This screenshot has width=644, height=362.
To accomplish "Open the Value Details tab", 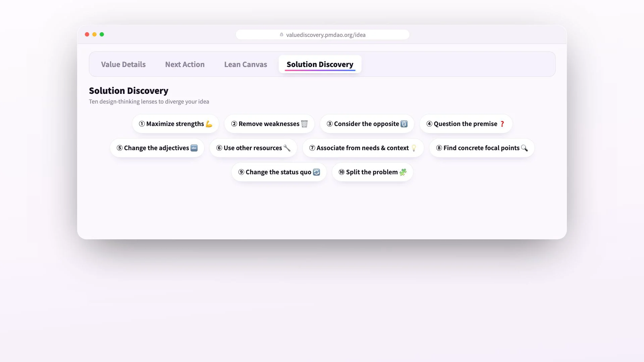I will 123,64.
